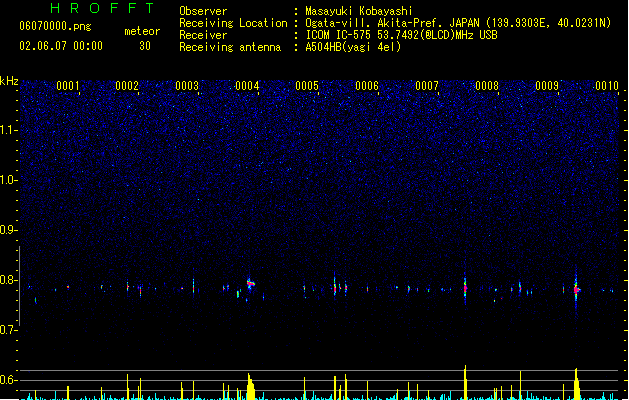Click time marker 0004

click(247, 86)
